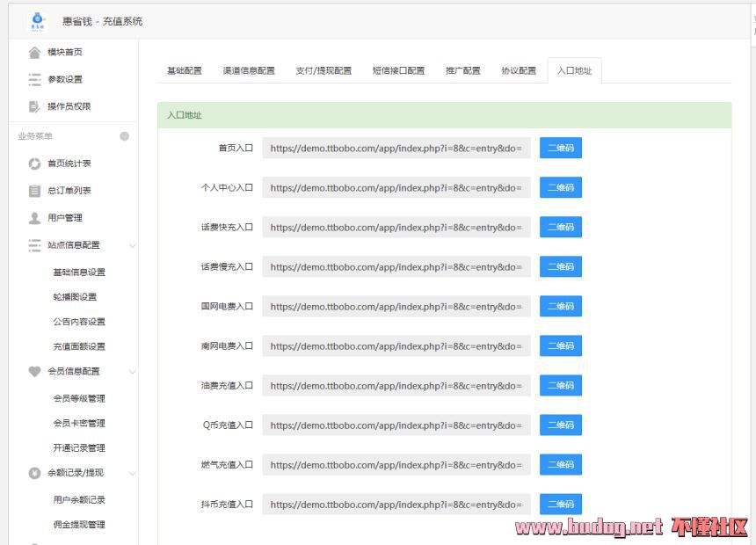756x545 pixels.
Task: Collapse the 站点信息配置 chevron
Action: [132, 245]
